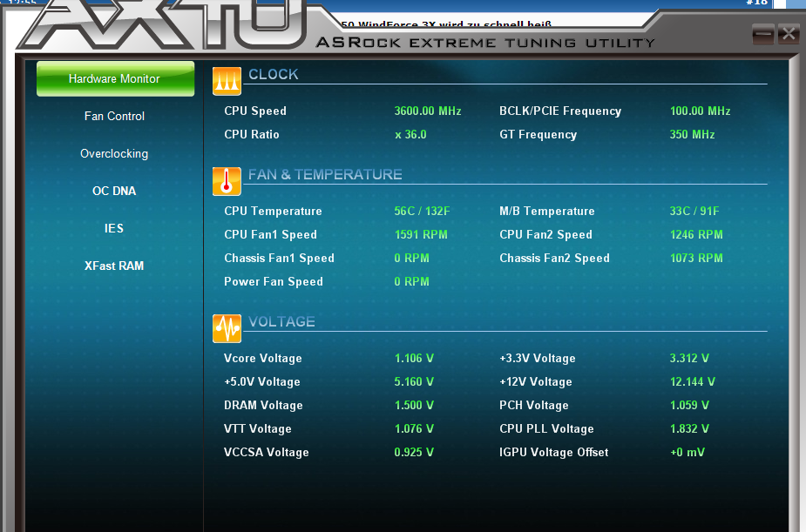Click the WindForce 3X title in background window
This screenshot has width=806, height=532.
[446, 24]
